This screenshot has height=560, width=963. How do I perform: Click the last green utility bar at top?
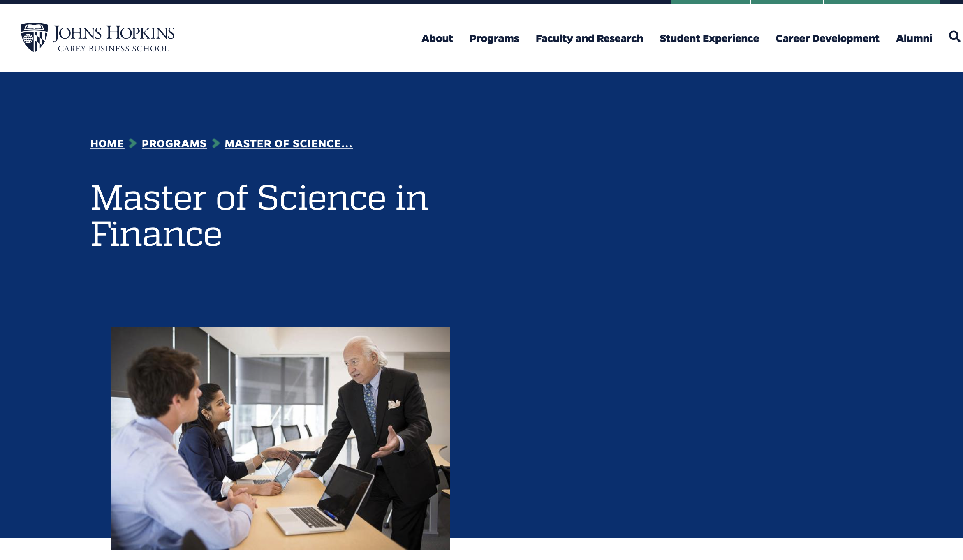click(x=882, y=2)
